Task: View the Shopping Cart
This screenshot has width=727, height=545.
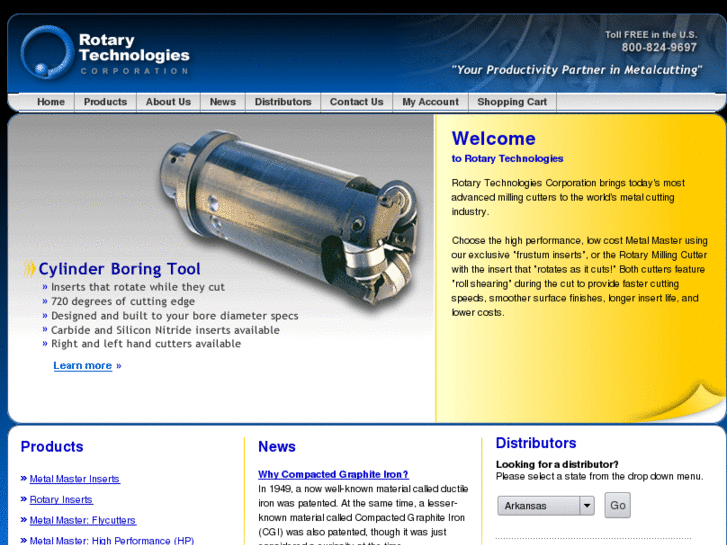Action: (x=512, y=102)
